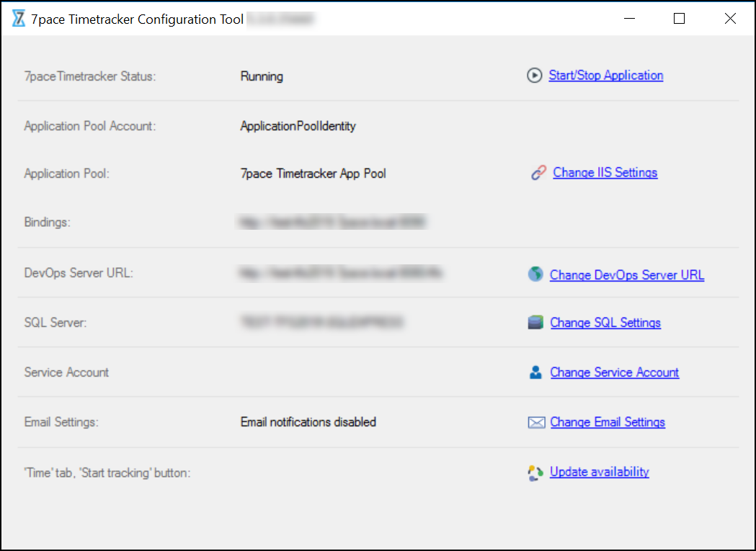756x551 pixels.
Task: Open the Change Email Settings link
Action: point(608,422)
